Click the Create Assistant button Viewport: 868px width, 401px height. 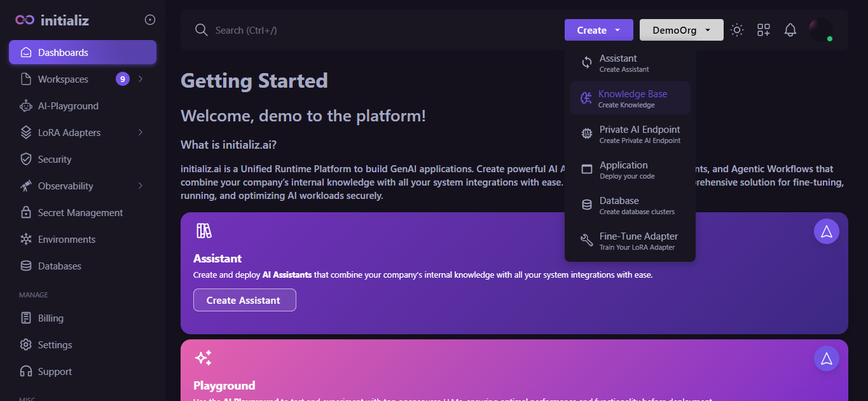245,300
